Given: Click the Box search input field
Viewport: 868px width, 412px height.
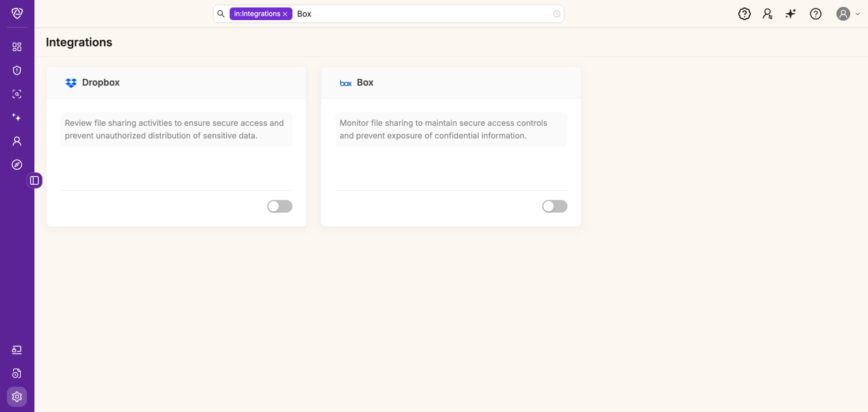Looking at the screenshot, I should point(419,14).
